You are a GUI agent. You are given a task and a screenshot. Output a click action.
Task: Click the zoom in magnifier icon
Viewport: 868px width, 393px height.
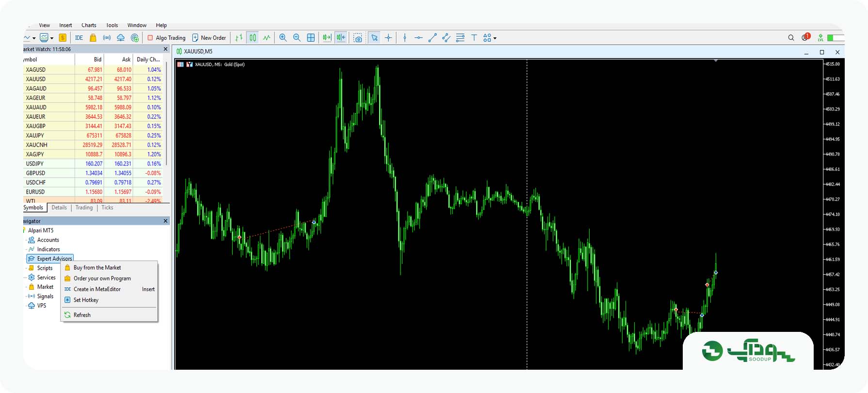click(x=283, y=38)
